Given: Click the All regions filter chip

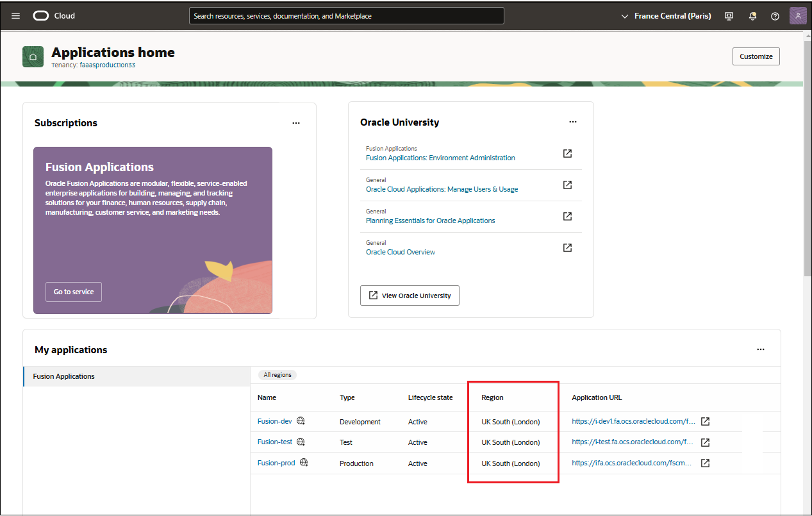Looking at the screenshot, I should click(x=277, y=375).
